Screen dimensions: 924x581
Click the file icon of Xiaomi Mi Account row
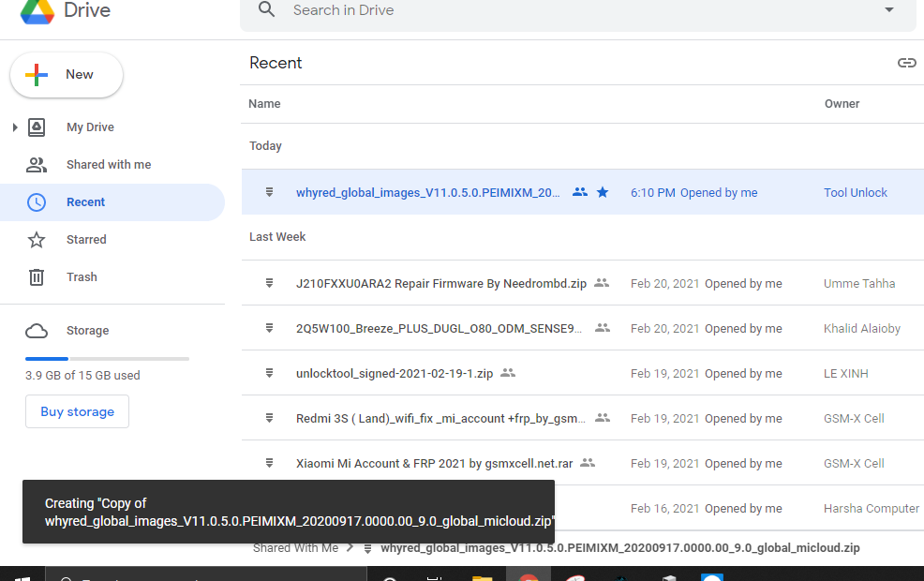point(269,463)
